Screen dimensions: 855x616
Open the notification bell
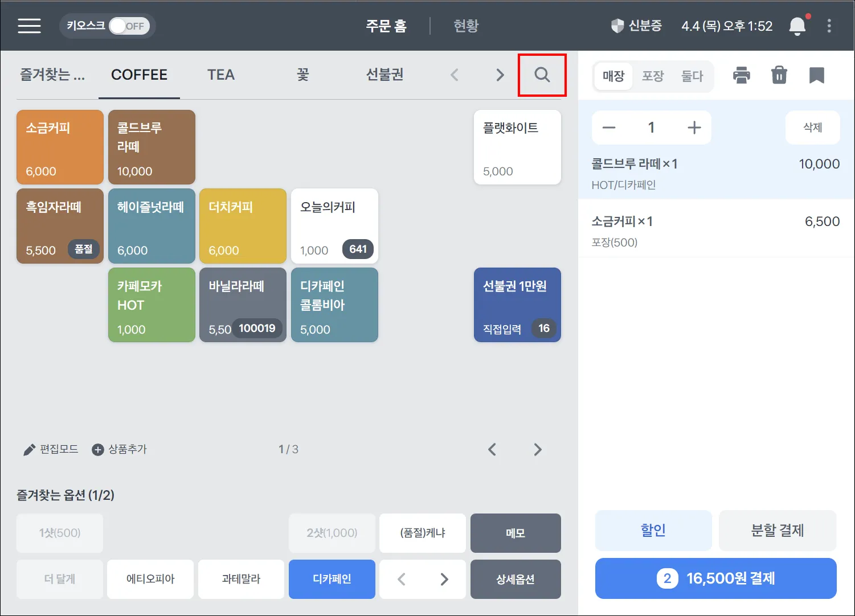pyautogui.click(x=797, y=26)
